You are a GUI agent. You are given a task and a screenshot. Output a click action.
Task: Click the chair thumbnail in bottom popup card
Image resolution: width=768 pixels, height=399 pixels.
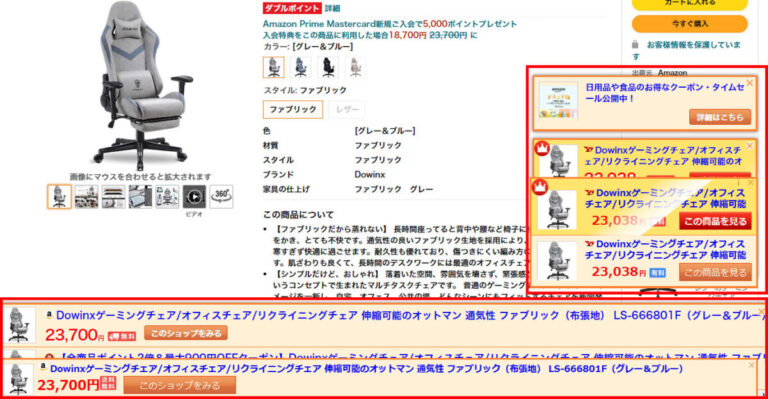click(x=557, y=261)
